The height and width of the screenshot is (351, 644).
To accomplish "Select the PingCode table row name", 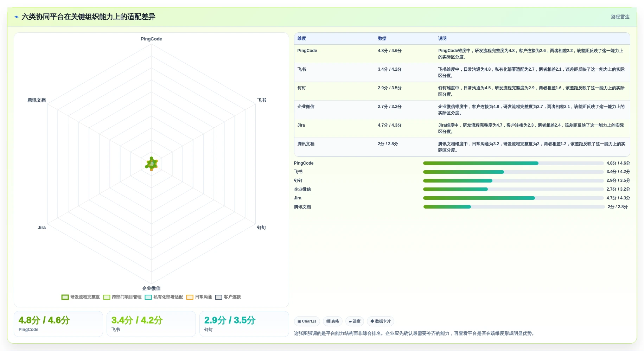I will pyautogui.click(x=307, y=51).
